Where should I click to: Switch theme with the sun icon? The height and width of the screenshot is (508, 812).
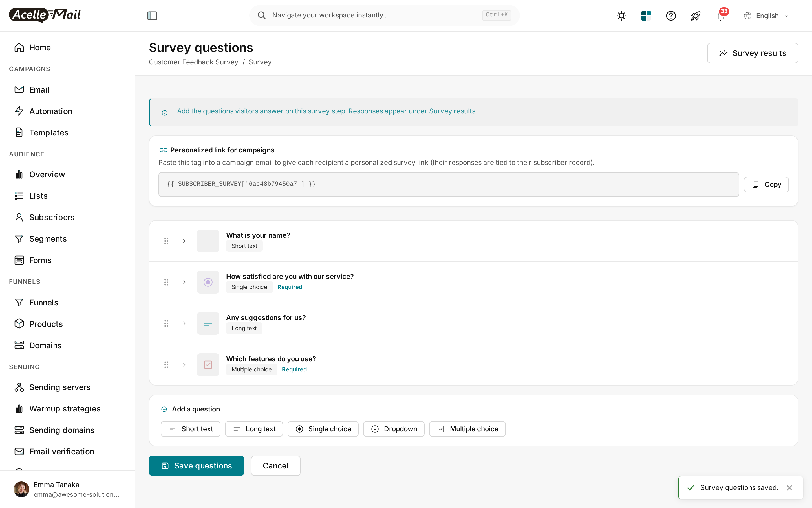coord(621,16)
